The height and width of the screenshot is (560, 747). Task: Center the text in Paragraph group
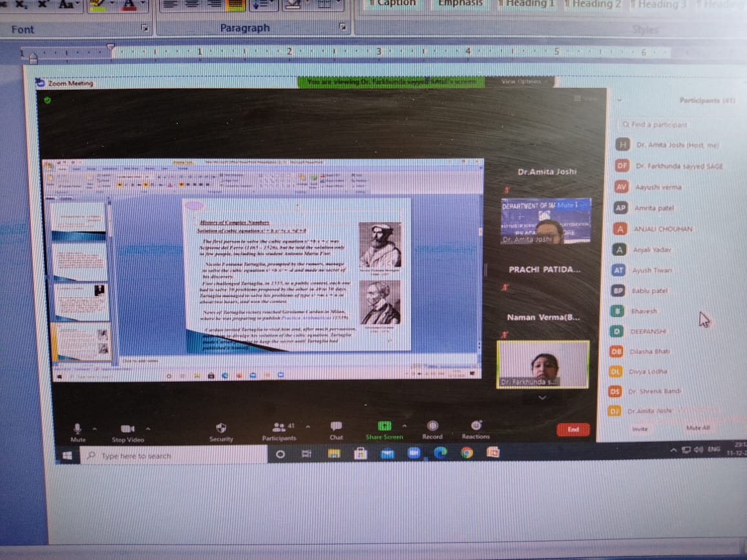click(192, 5)
